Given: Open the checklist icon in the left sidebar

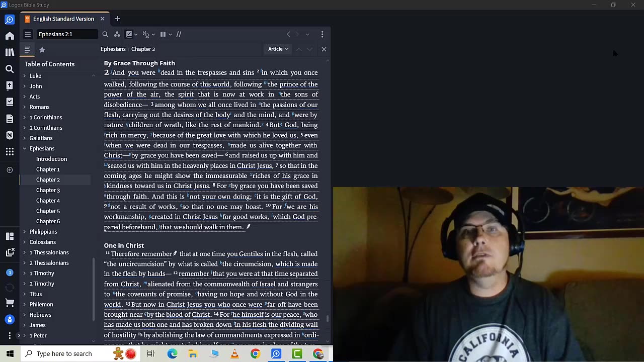Looking at the screenshot, I should pos(10,102).
